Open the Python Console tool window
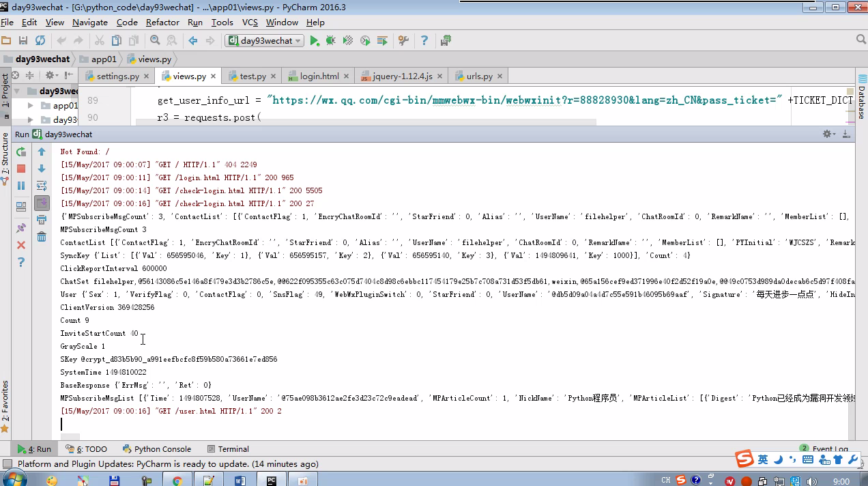Viewport: 868px width, 486px height. pos(157,449)
